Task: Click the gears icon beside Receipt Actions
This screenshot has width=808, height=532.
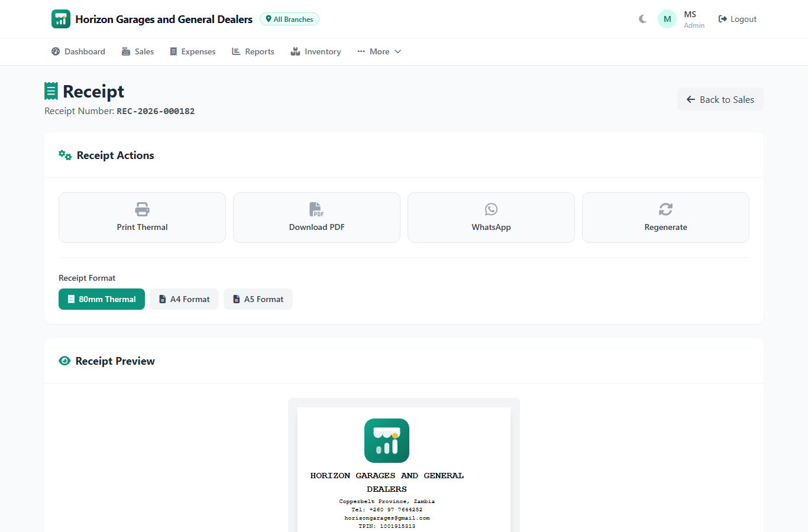Action: tap(65, 155)
